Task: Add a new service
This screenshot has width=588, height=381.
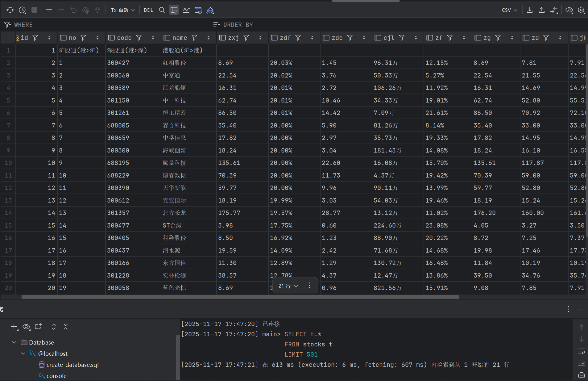Action: click(x=14, y=327)
